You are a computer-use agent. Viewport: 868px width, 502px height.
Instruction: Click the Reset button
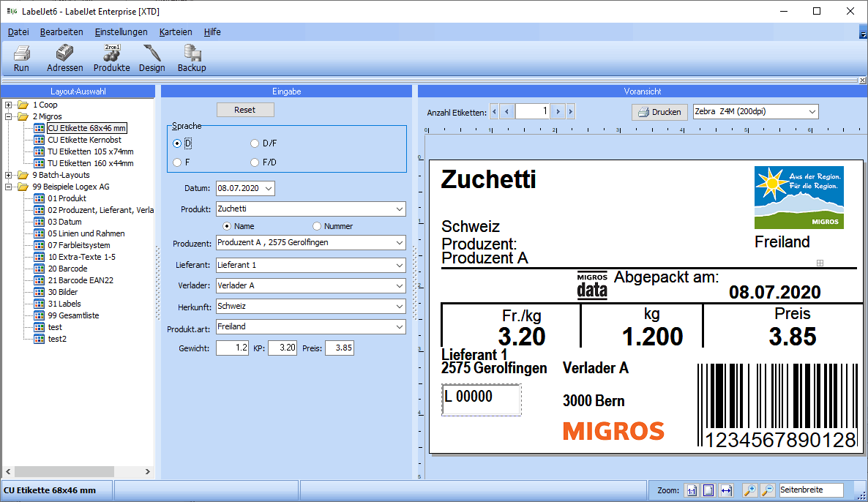[x=245, y=110]
